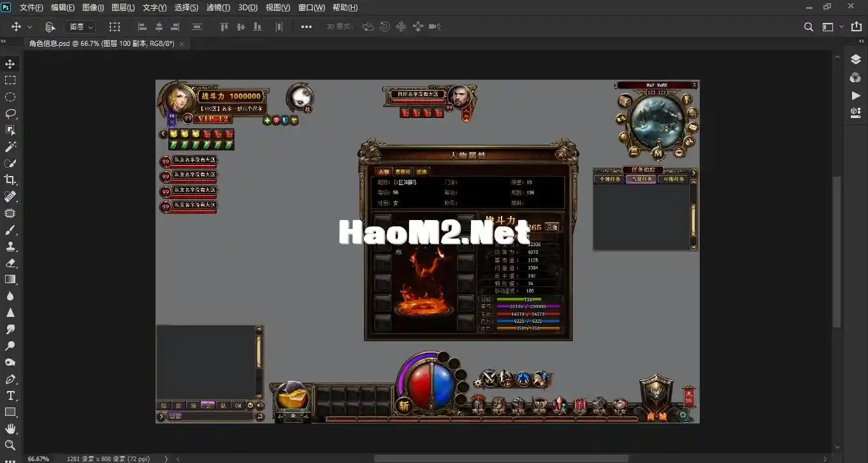This screenshot has width=868, height=463.
Task: Open the Actions panel play icon
Action: click(x=855, y=95)
